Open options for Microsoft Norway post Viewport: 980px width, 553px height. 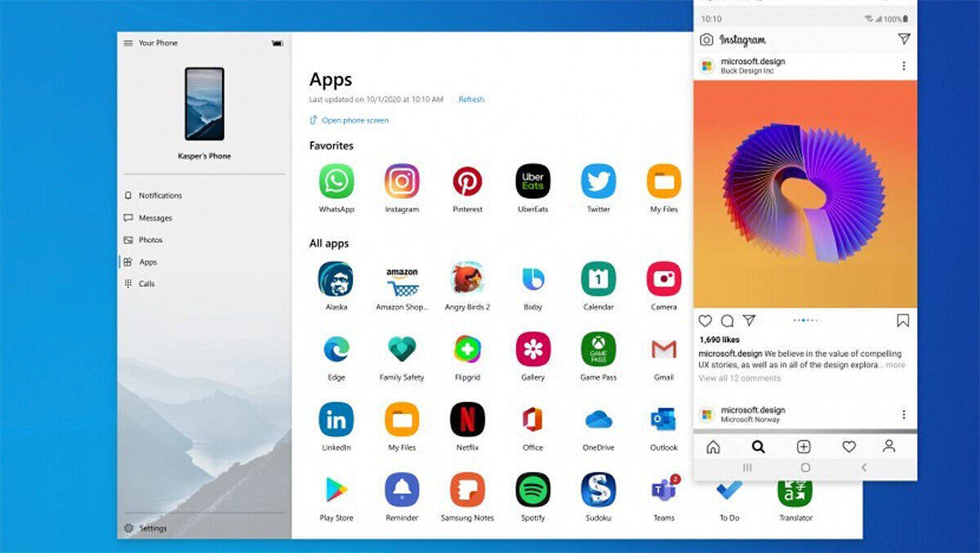[x=903, y=414]
